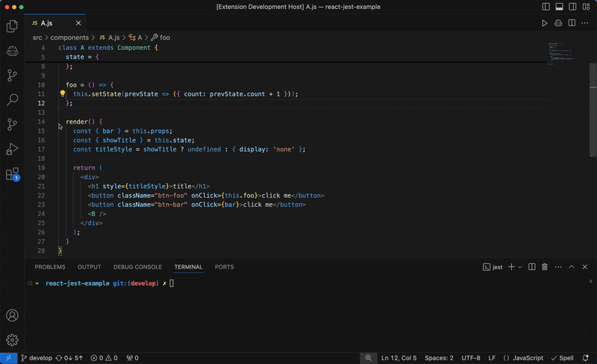Split the terminal panel
The image size is (597, 364).
[532, 267]
